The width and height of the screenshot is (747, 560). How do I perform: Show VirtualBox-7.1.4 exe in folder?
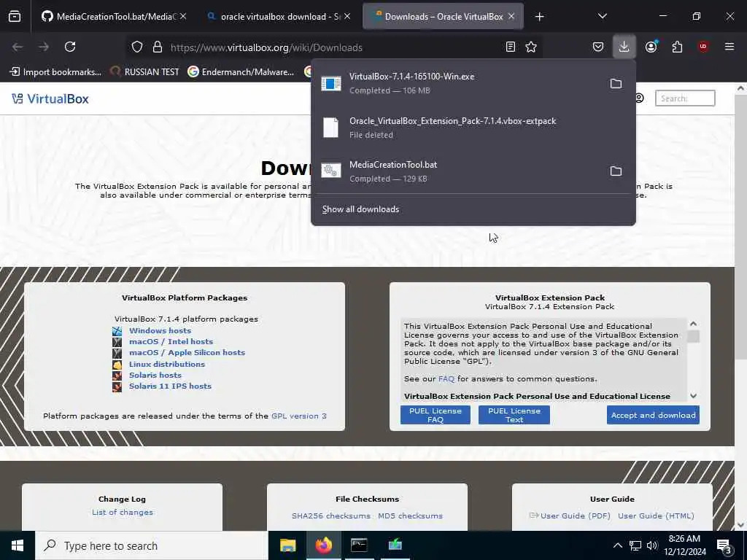(x=616, y=84)
